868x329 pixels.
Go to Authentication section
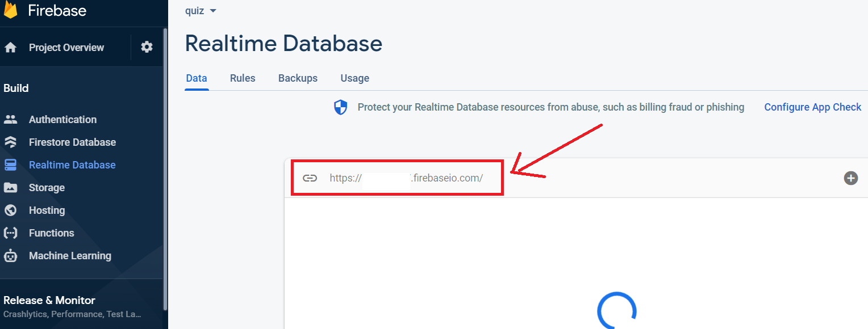[62, 120]
